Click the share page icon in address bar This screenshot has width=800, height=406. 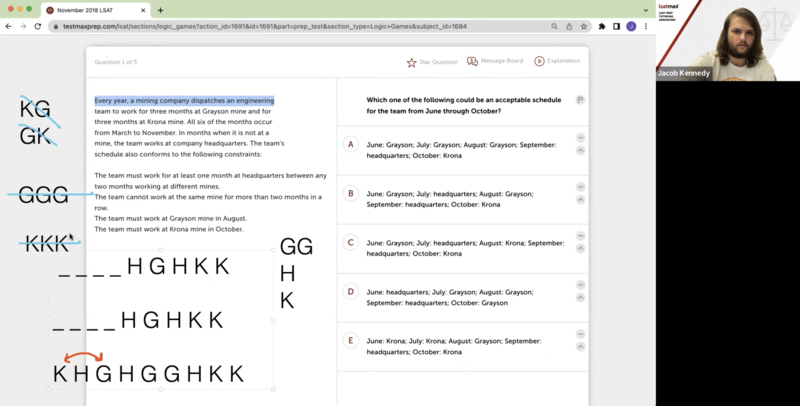click(571, 26)
